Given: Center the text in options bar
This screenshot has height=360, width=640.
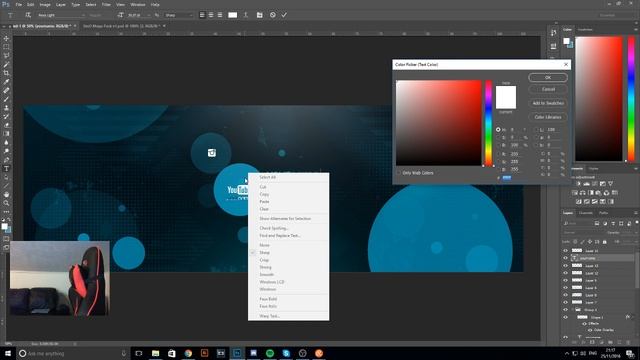Looking at the screenshot, I should click(211, 15).
